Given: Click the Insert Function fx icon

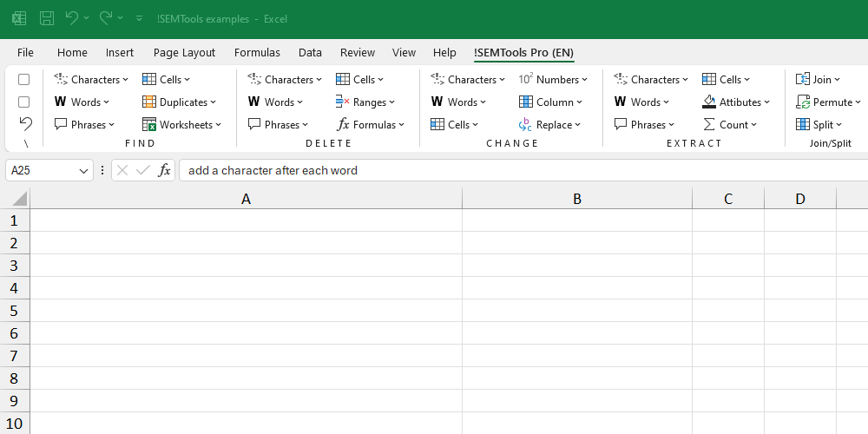Looking at the screenshot, I should tap(164, 170).
